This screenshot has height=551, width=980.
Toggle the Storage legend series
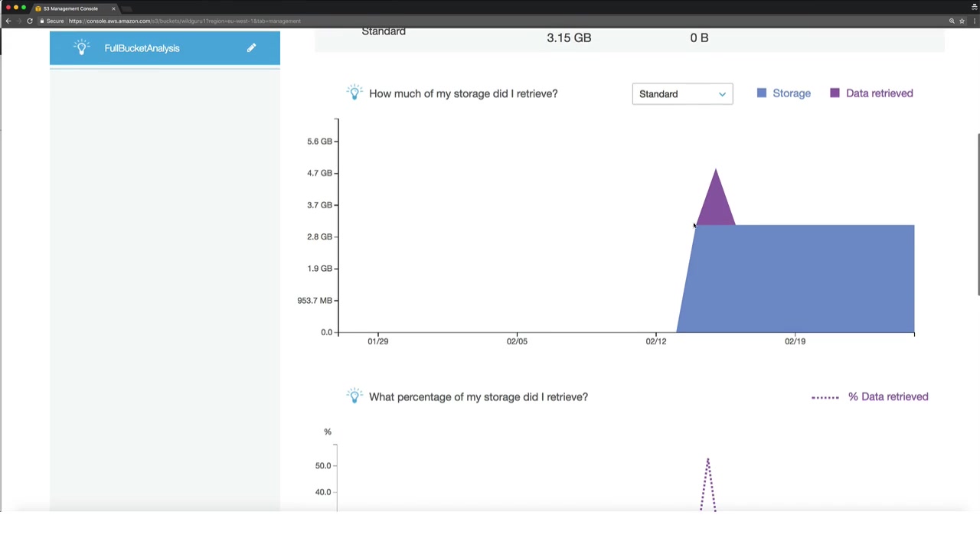[783, 93]
